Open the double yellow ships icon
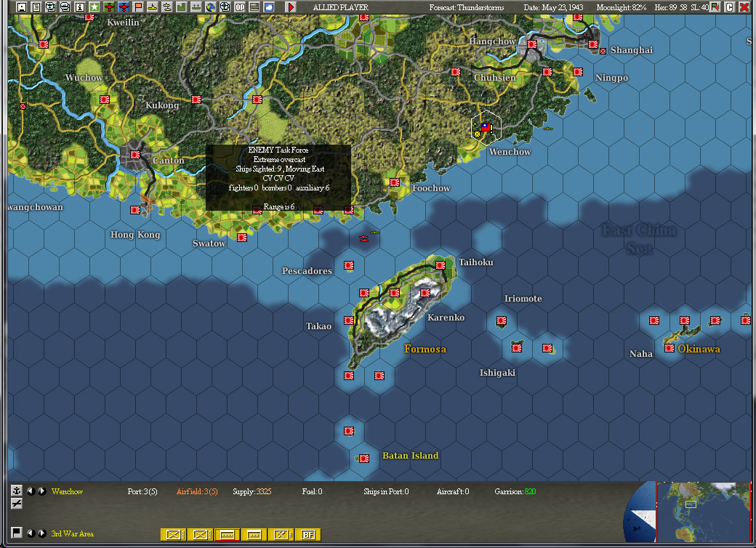This screenshot has width=756, height=548. click(166, 7)
